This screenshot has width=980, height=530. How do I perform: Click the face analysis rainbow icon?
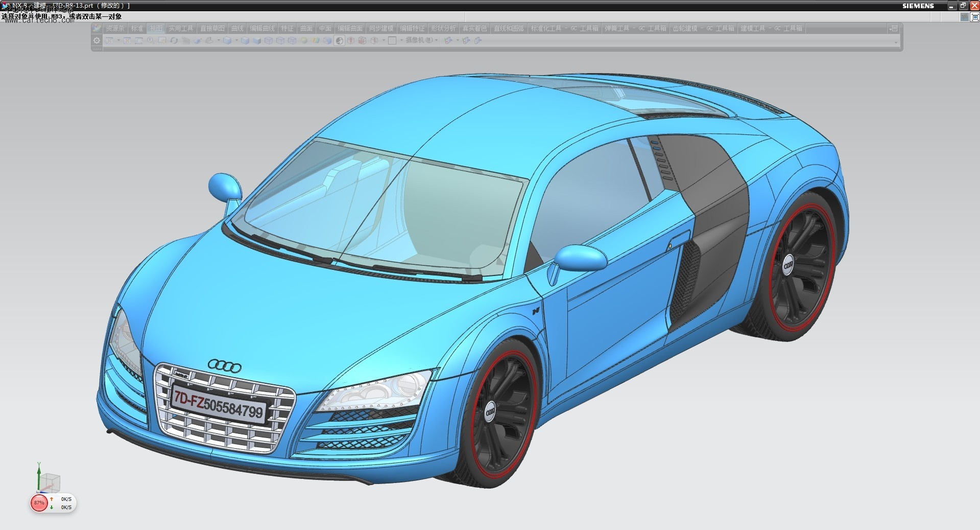tap(316, 40)
